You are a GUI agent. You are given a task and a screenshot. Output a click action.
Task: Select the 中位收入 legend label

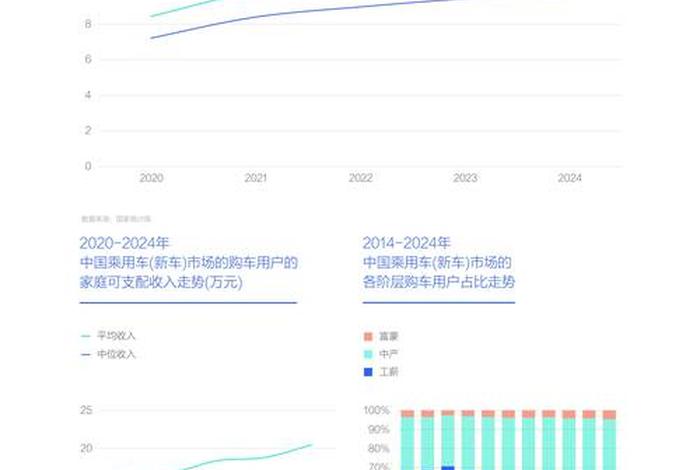[x=116, y=354]
